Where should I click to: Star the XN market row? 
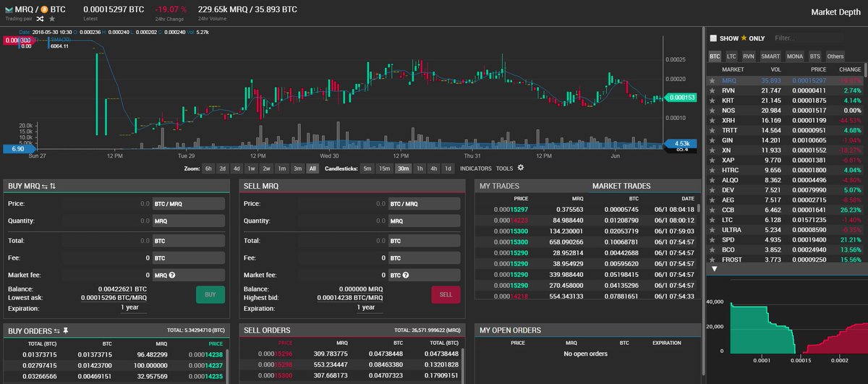[712, 149]
